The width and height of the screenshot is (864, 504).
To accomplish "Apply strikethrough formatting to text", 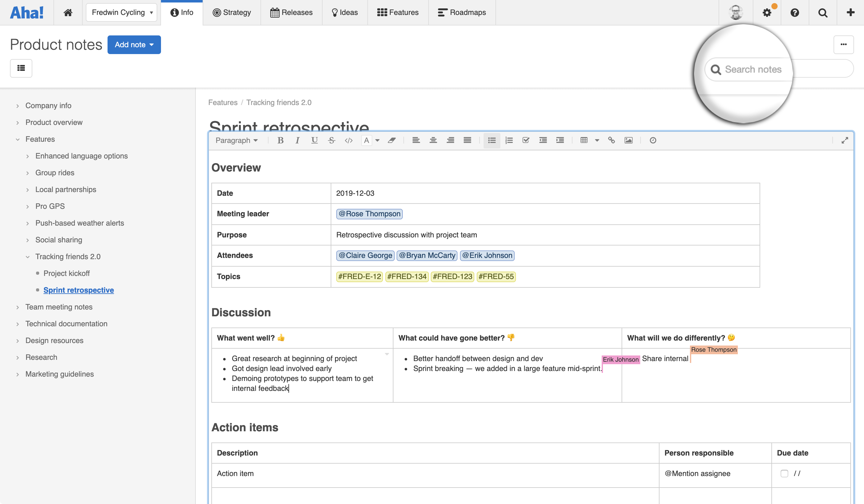I will pos(331,140).
